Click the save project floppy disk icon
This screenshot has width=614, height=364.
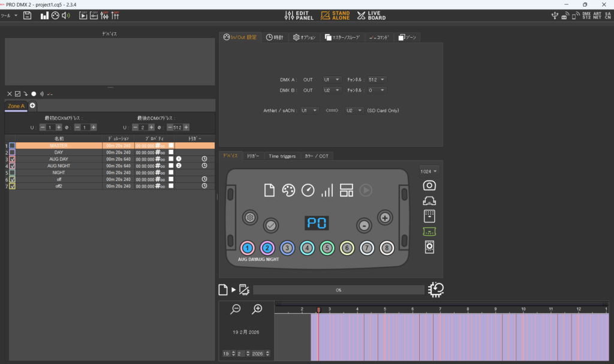coord(27,15)
